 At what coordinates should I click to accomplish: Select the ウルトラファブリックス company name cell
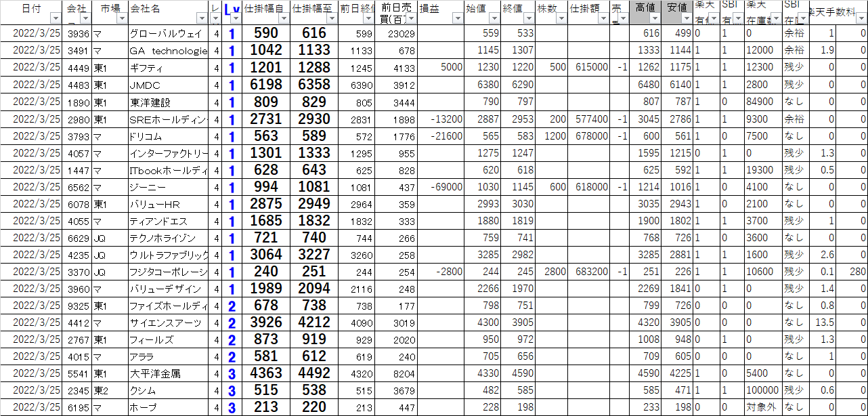168,255
